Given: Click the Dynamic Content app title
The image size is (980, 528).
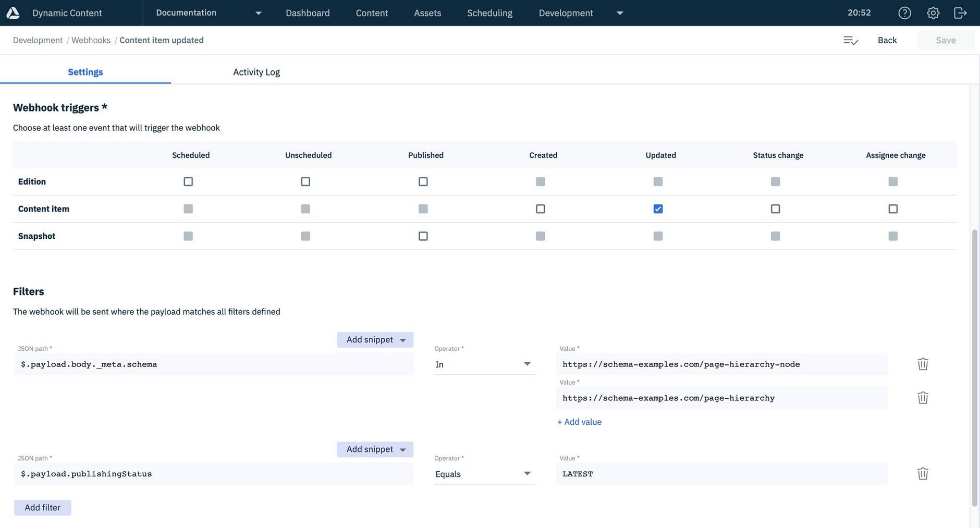Looking at the screenshot, I should click(x=67, y=13).
